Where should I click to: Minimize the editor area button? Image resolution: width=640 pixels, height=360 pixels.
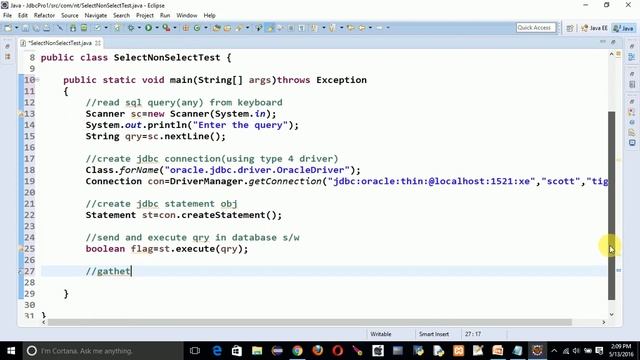(x=602, y=42)
